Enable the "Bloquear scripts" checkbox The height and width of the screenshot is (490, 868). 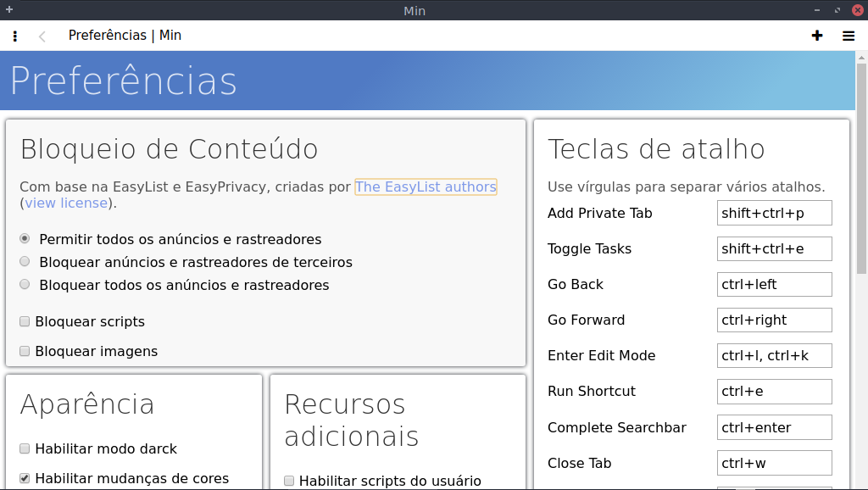[x=24, y=321]
